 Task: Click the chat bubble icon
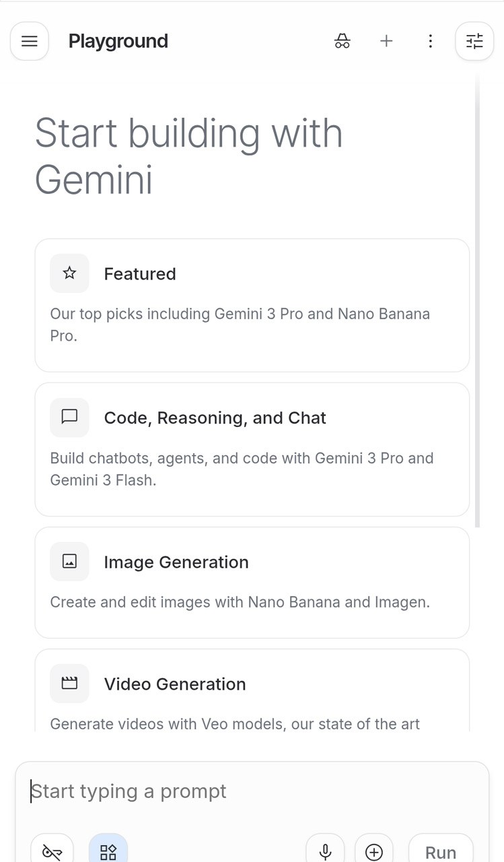click(x=69, y=418)
